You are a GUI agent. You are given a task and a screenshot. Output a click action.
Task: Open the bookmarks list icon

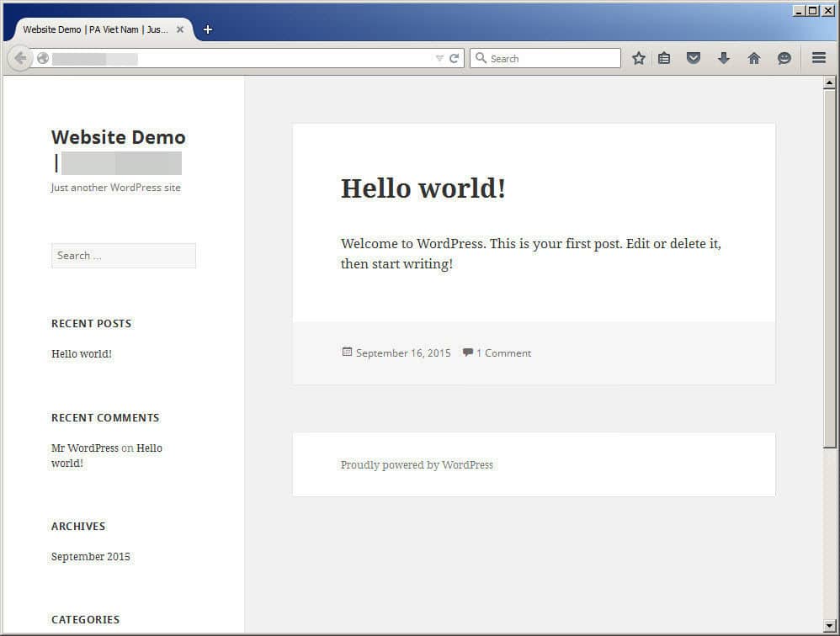[664, 58]
